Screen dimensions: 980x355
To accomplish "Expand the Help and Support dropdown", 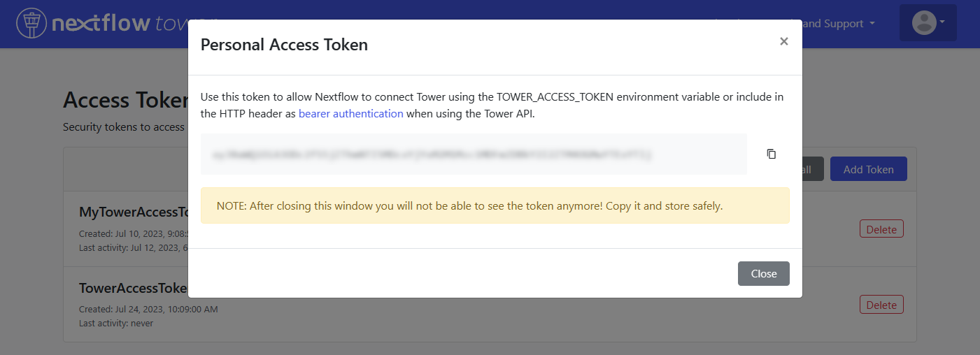I will pyautogui.click(x=839, y=24).
